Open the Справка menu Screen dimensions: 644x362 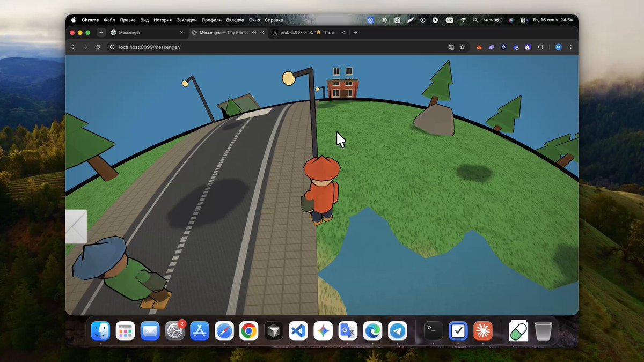pos(274,20)
